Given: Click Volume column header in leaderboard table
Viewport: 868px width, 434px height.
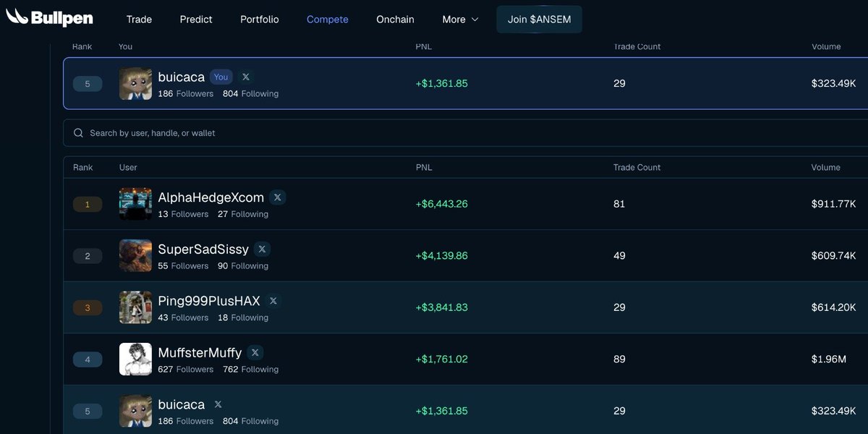Looking at the screenshot, I should coord(826,167).
